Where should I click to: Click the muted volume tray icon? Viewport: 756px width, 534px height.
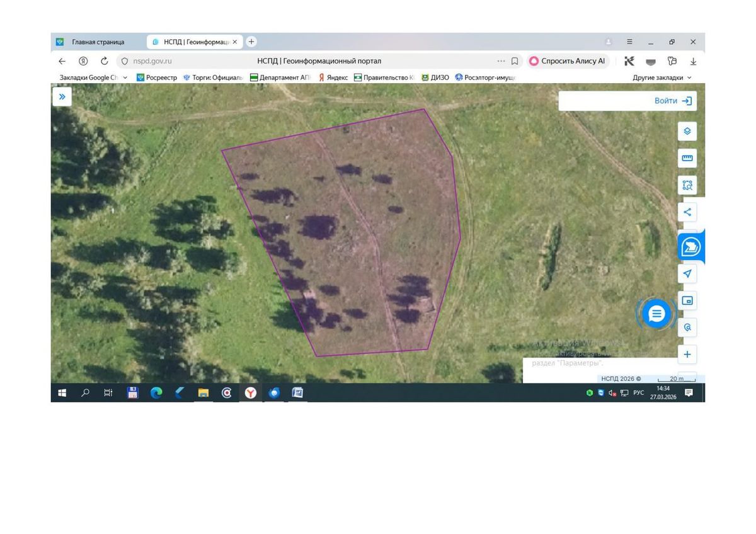coord(612,393)
